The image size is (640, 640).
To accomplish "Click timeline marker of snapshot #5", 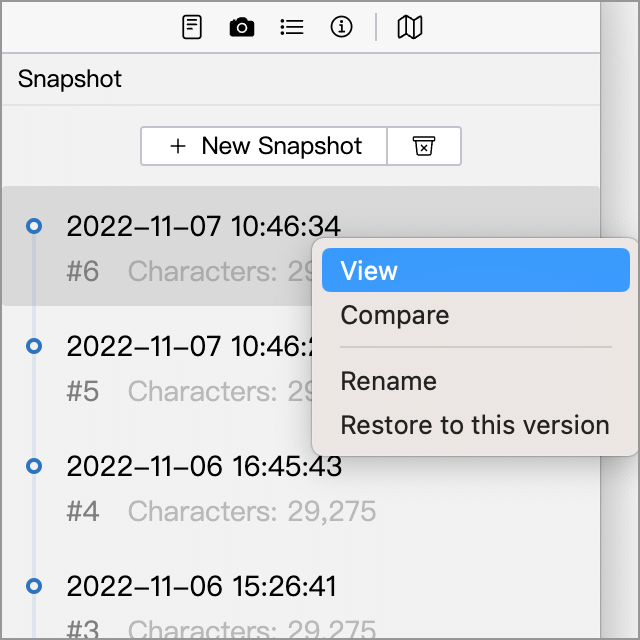I will click(34, 346).
